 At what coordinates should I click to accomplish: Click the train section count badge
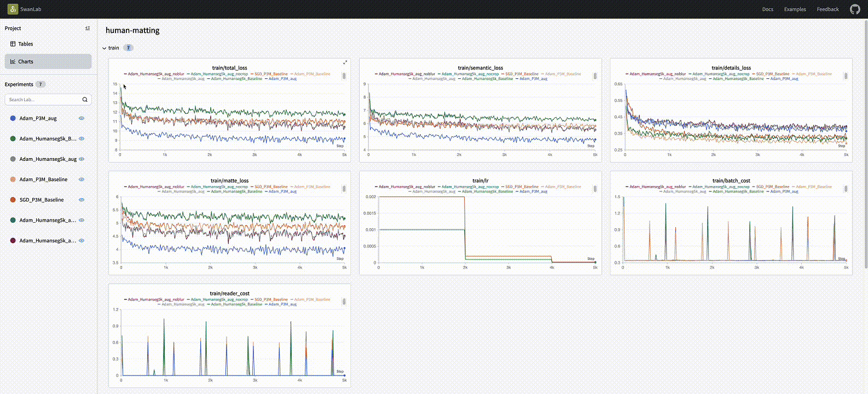click(x=128, y=48)
